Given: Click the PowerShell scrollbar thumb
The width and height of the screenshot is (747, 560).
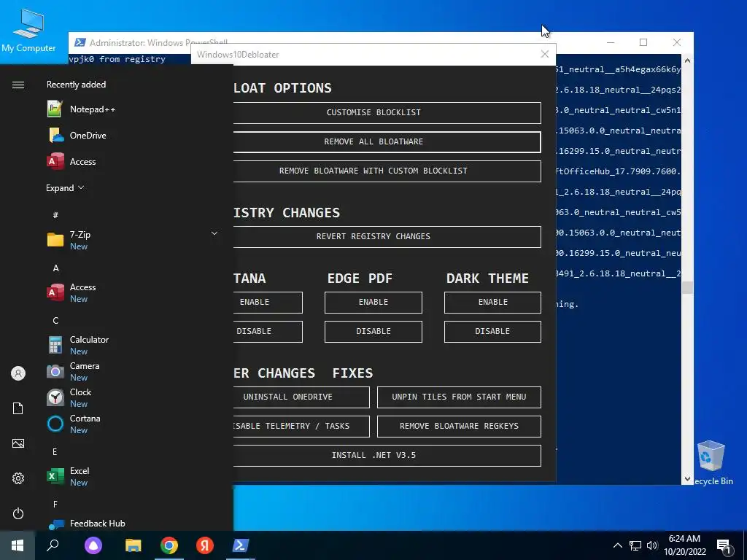Looking at the screenshot, I should pos(687,287).
